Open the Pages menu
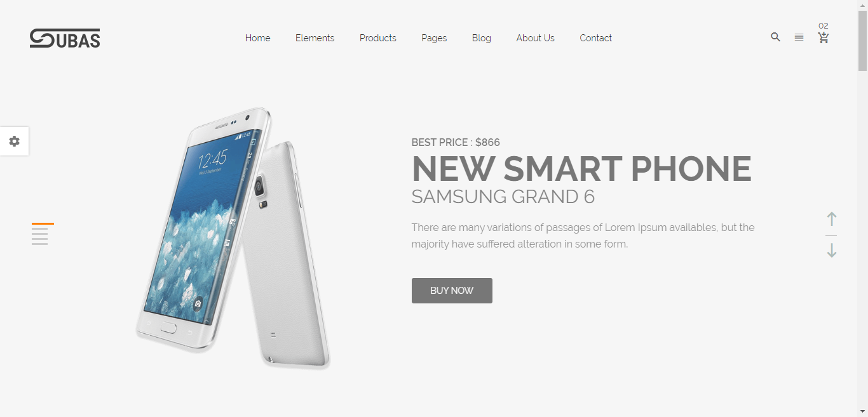 coord(434,38)
